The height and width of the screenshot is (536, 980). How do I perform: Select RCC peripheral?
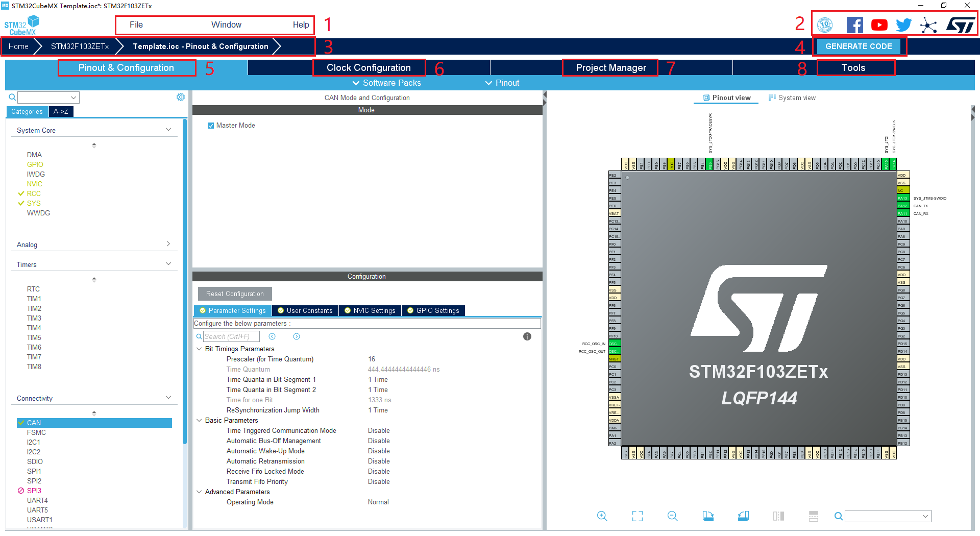(x=34, y=193)
